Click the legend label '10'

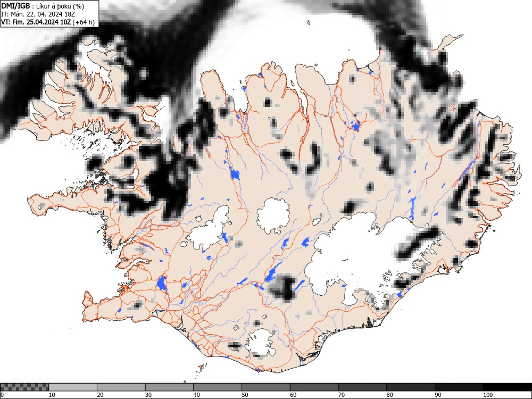(x=52, y=395)
